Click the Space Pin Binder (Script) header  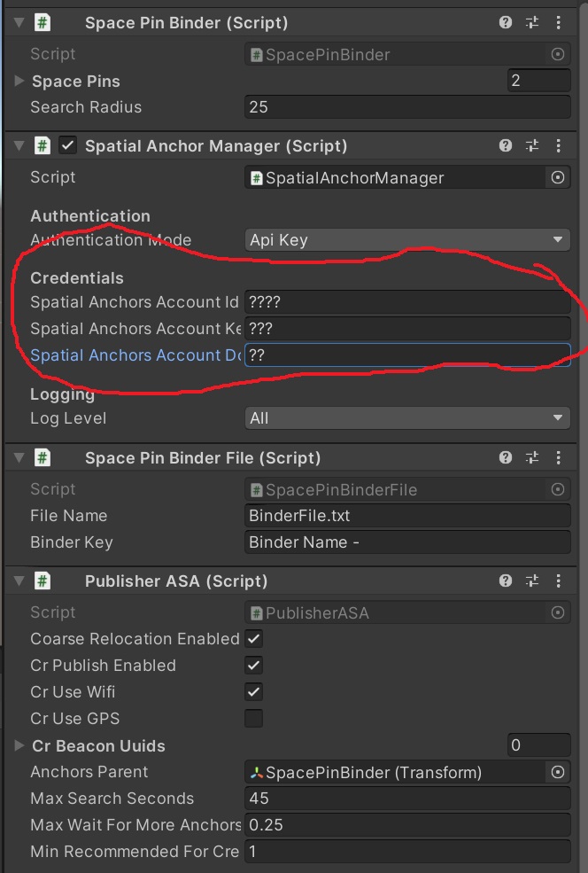186,23
